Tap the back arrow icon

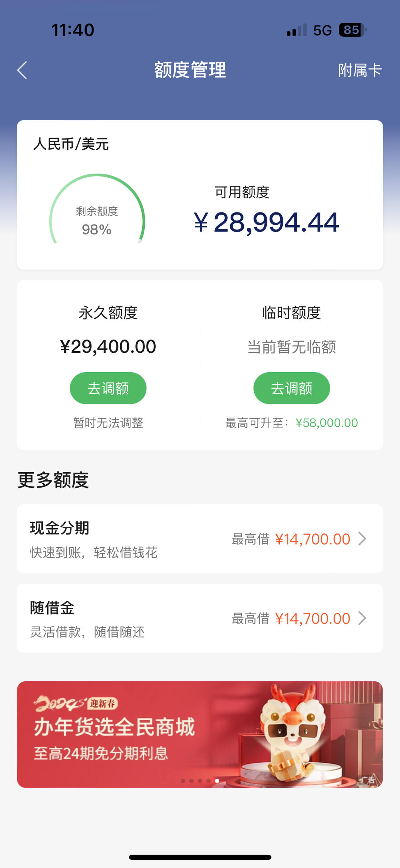(22, 70)
